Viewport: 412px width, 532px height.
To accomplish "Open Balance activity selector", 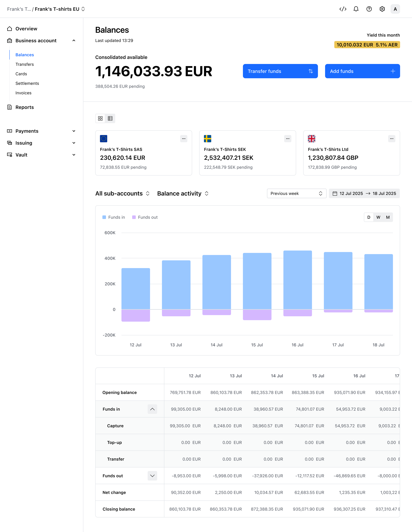I will tap(183, 193).
